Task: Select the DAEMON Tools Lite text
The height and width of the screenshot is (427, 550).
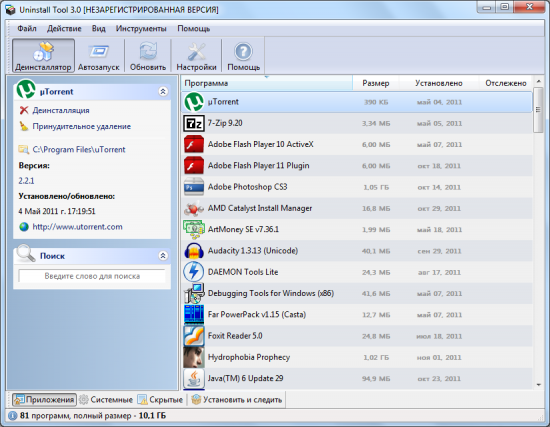Action: (x=243, y=272)
